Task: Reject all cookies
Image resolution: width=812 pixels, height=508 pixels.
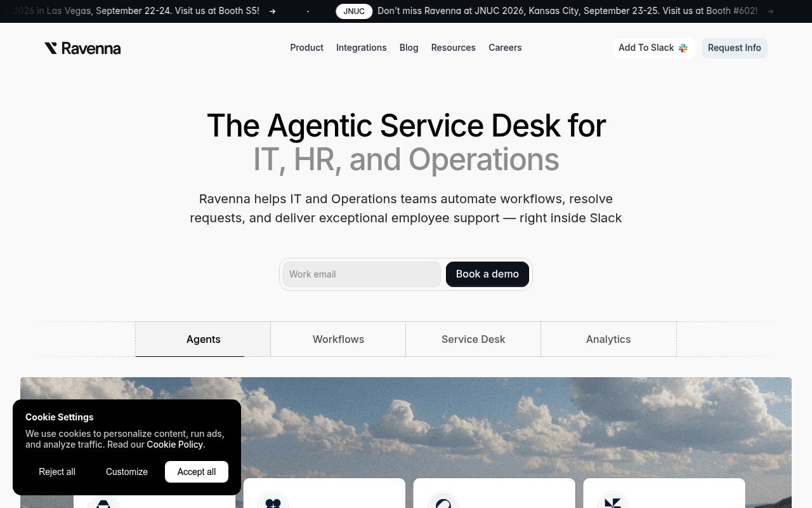Action: 57,472
